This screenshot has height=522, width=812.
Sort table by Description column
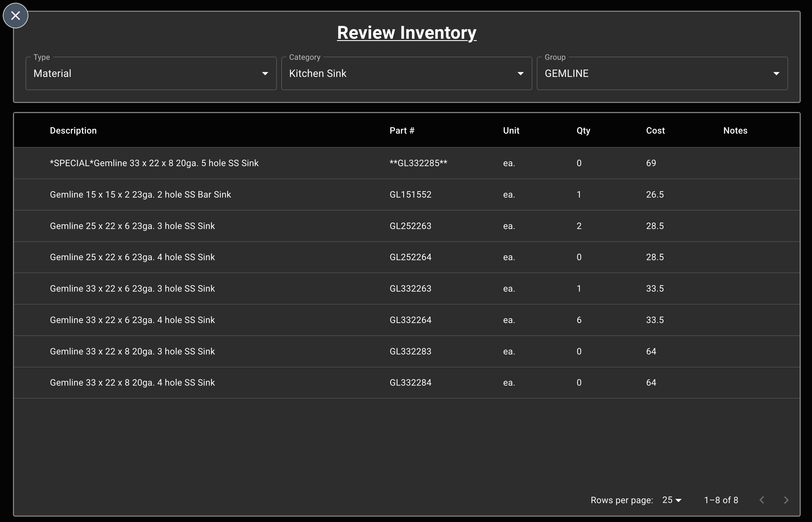pos(73,130)
